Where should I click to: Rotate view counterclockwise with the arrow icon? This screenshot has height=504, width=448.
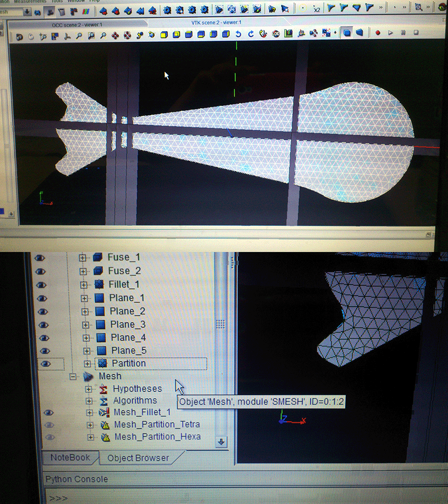(238, 34)
